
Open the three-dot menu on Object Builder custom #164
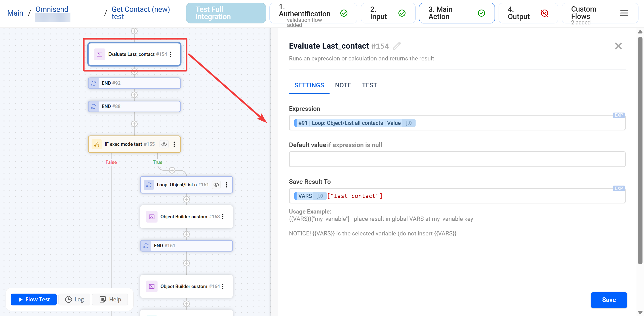coord(223,286)
